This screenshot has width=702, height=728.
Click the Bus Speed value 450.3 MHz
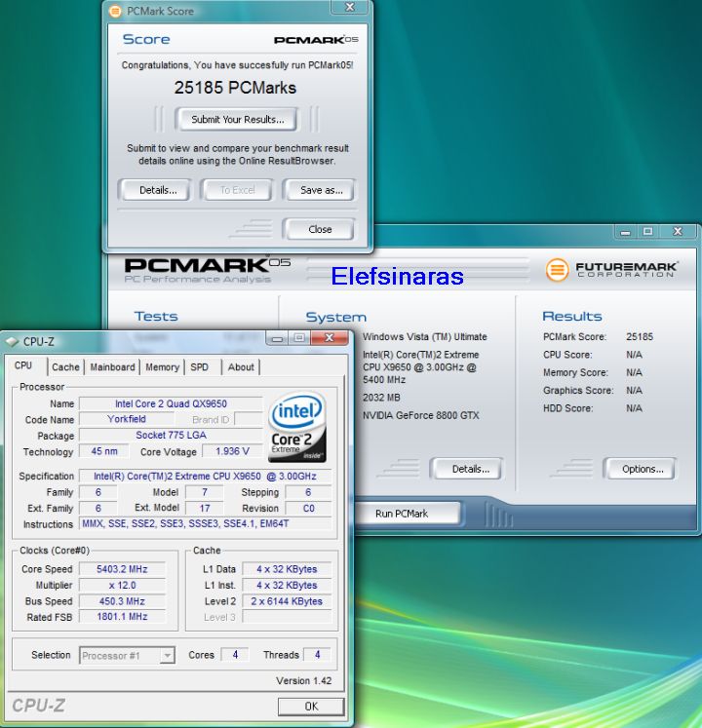[x=122, y=600]
